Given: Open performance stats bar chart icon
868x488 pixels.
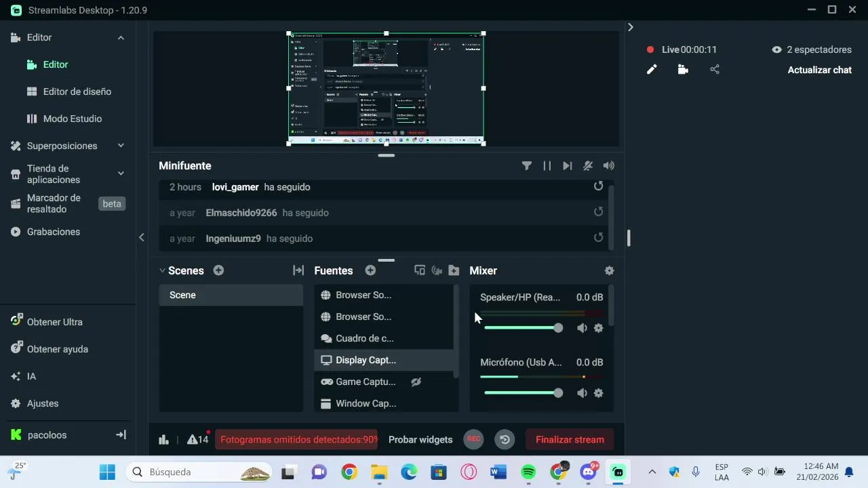Looking at the screenshot, I should pos(163,439).
